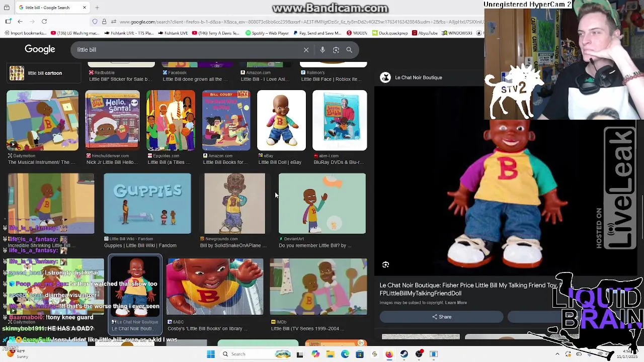Open Fisher Price Little Bill title link
The height and width of the screenshot is (362, 644).
click(x=468, y=289)
